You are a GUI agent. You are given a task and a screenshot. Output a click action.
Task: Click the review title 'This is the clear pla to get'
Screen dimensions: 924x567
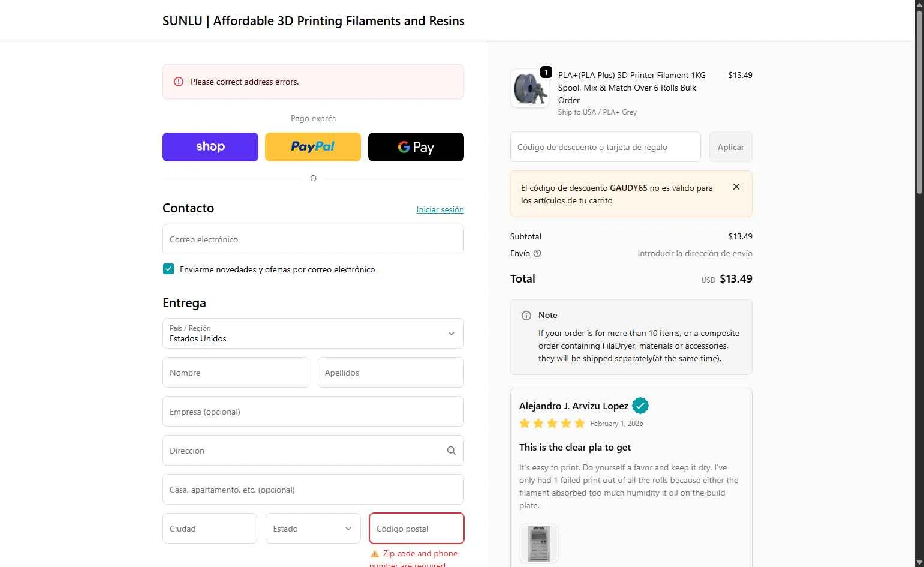575,448
